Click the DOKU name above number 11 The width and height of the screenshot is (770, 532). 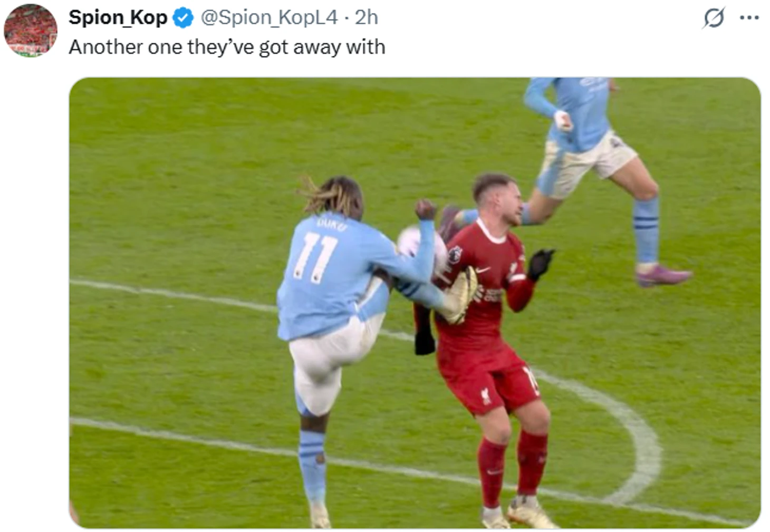click(x=332, y=225)
